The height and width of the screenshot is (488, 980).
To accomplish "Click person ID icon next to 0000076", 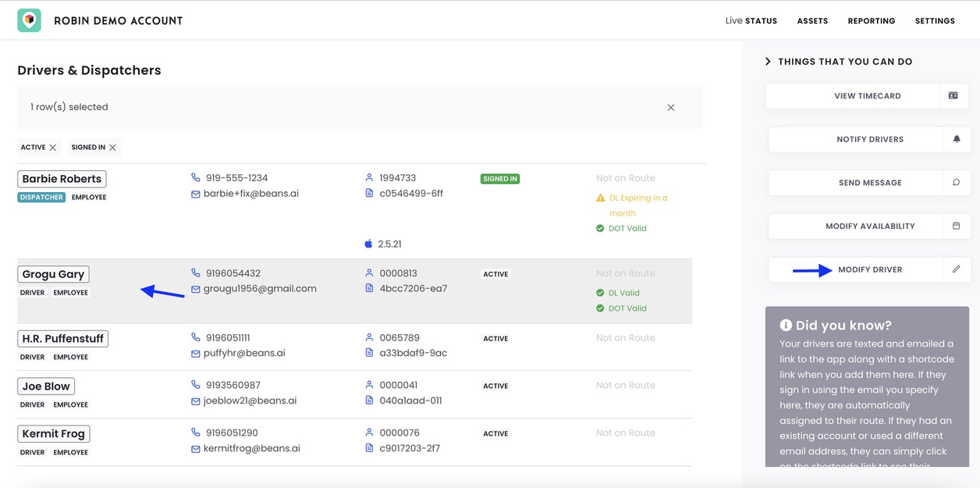I will click(x=369, y=433).
